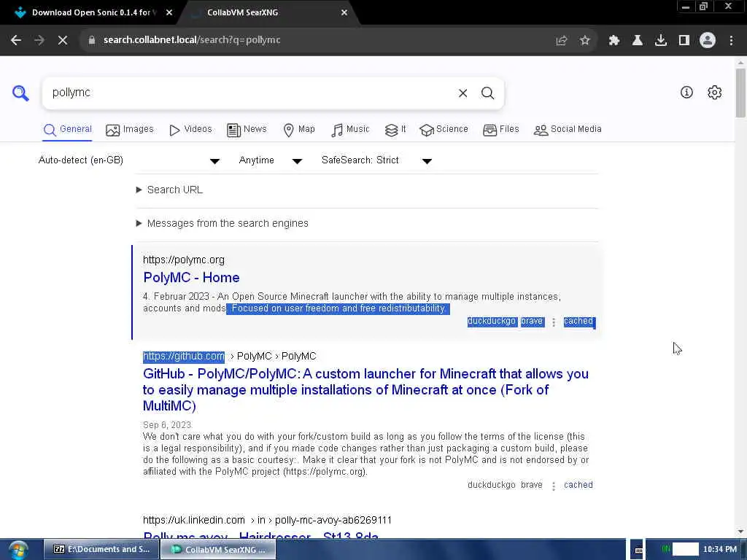Select the Files search category
The height and width of the screenshot is (560, 747).
pyautogui.click(x=500, y=130)
